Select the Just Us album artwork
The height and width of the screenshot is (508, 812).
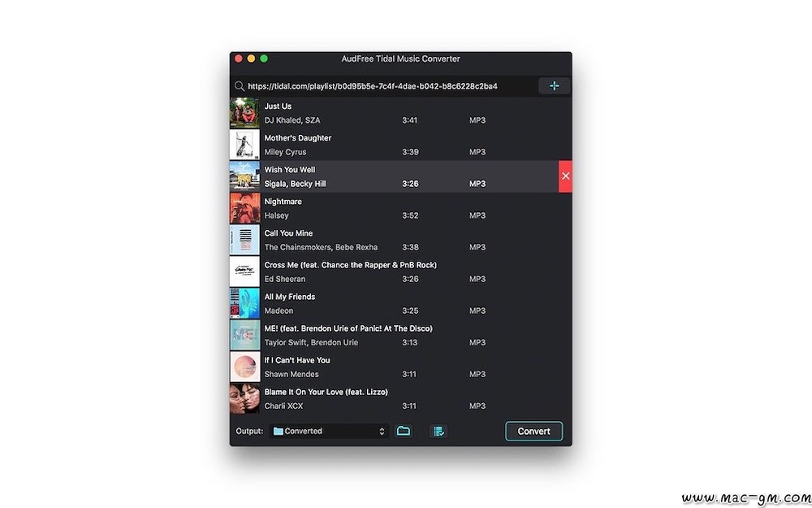(244, 113)
